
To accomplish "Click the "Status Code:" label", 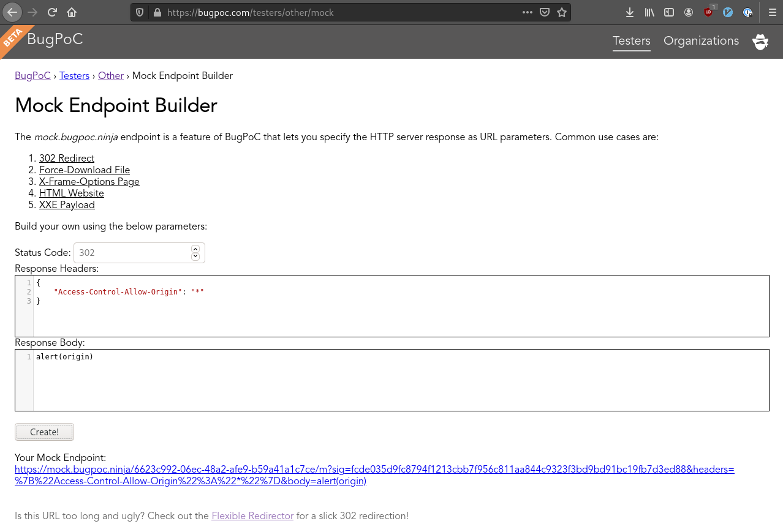I will (x=43, y=253).
